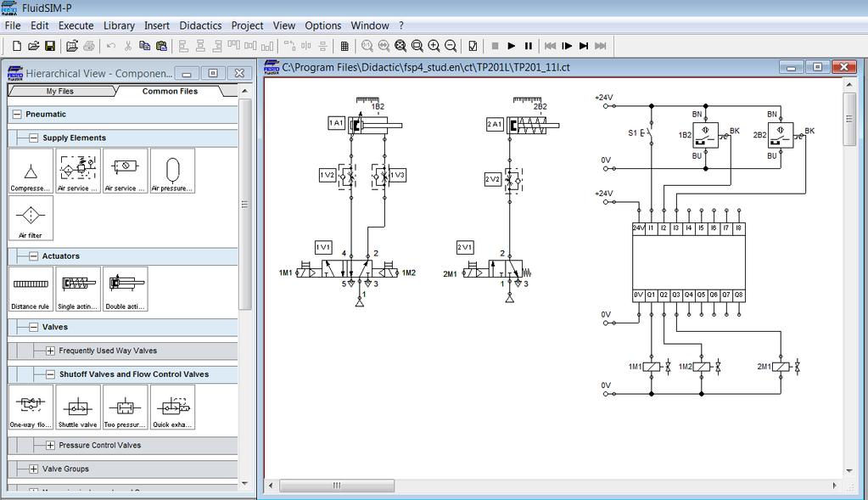Viewport: 868px width, 500px height.
Task: Click the library panel's vertical scrollbar thumb
Action: 244,205
